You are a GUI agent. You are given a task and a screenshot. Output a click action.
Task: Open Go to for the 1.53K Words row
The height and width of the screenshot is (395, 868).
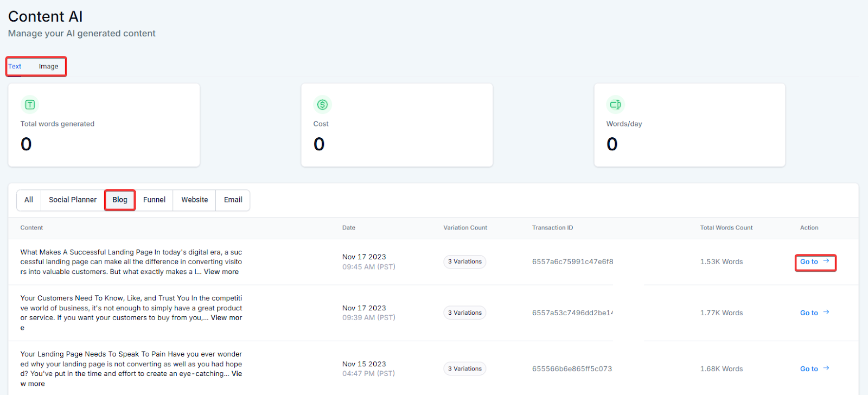815,262
